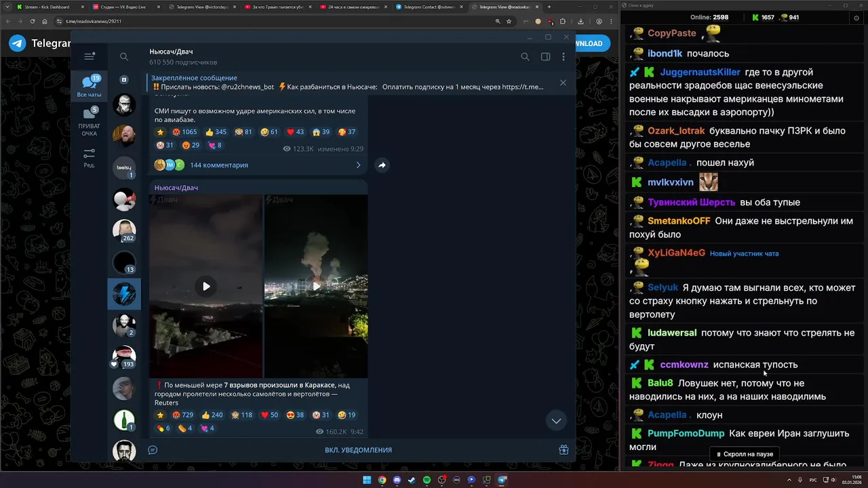Click the thumbs-up 345 reaction
868x488 pixels.
point(216,132)
